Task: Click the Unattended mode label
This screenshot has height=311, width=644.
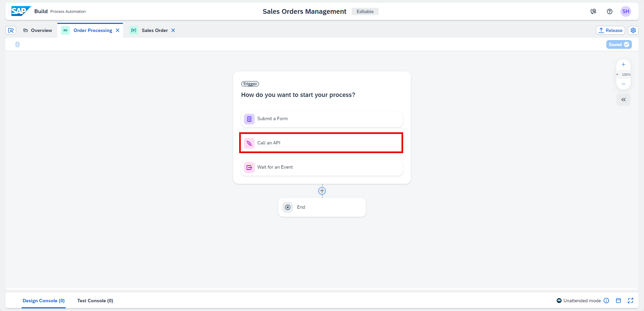Action: click(x=582, y=301)
